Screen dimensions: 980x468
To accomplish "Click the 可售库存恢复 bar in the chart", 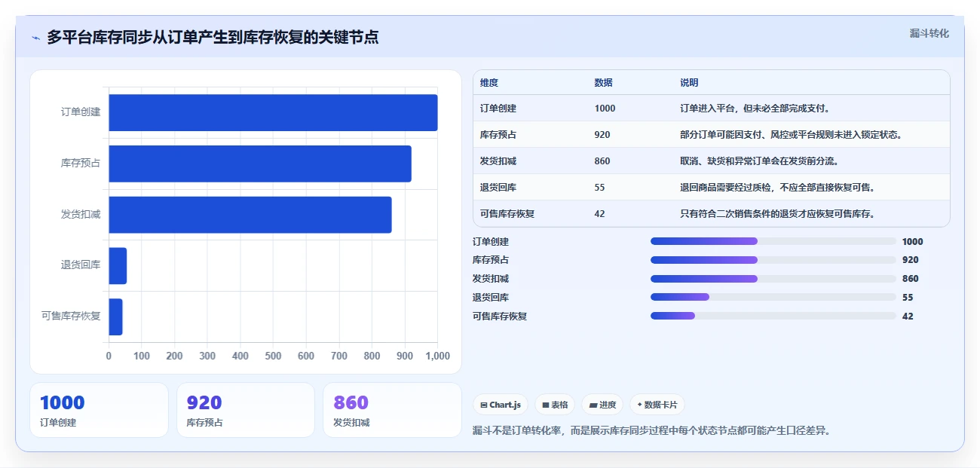I will (115, 317).
